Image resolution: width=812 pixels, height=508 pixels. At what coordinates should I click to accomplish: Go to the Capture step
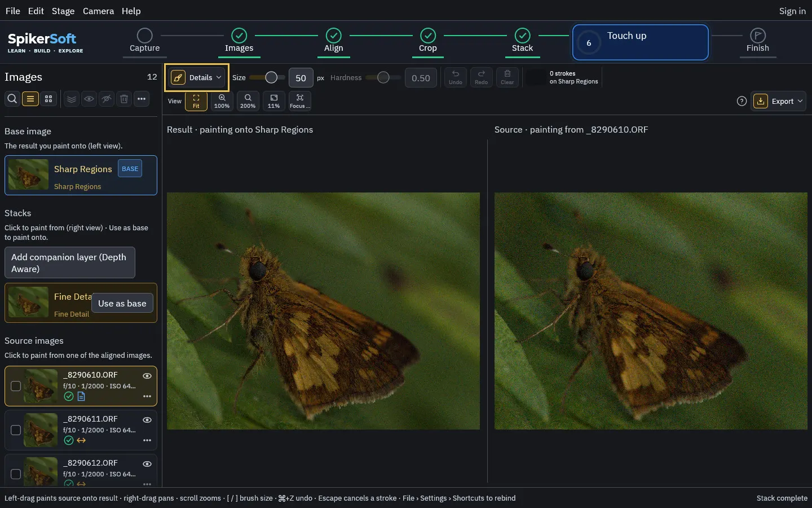145,41
